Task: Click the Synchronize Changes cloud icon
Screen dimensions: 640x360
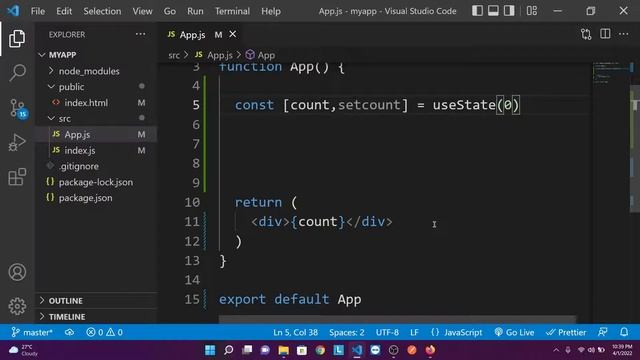Action: pyautogui.click(x=69, y=332)
